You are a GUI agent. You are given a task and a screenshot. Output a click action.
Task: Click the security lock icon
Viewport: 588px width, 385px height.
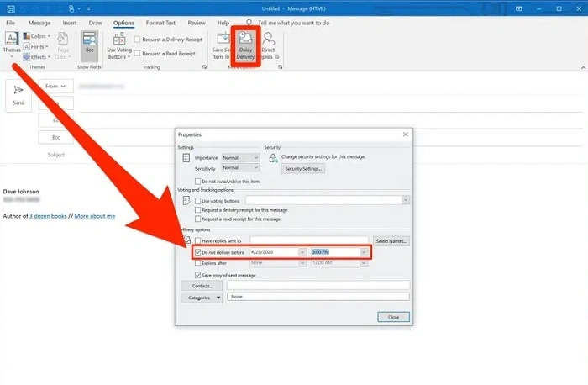[273, 158]
